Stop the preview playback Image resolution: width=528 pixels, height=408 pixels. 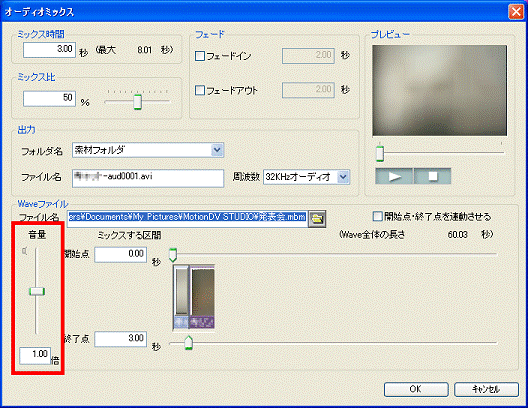pyautogui.click(x=432, y=176)
